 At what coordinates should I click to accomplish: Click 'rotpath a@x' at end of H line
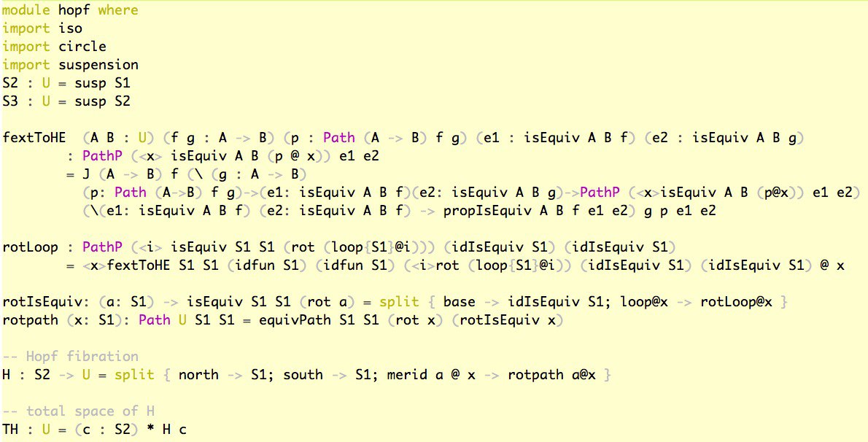551,375
